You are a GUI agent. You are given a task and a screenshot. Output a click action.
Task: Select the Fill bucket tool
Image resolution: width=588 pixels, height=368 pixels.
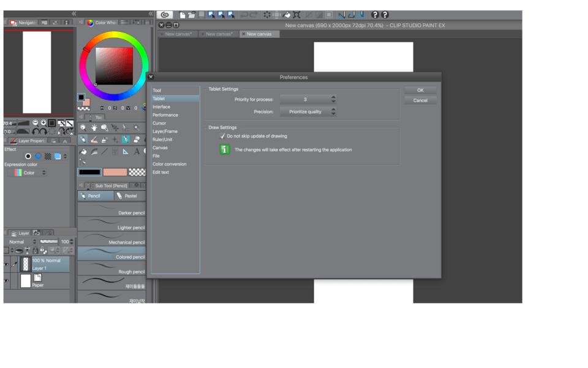(83, 151)
